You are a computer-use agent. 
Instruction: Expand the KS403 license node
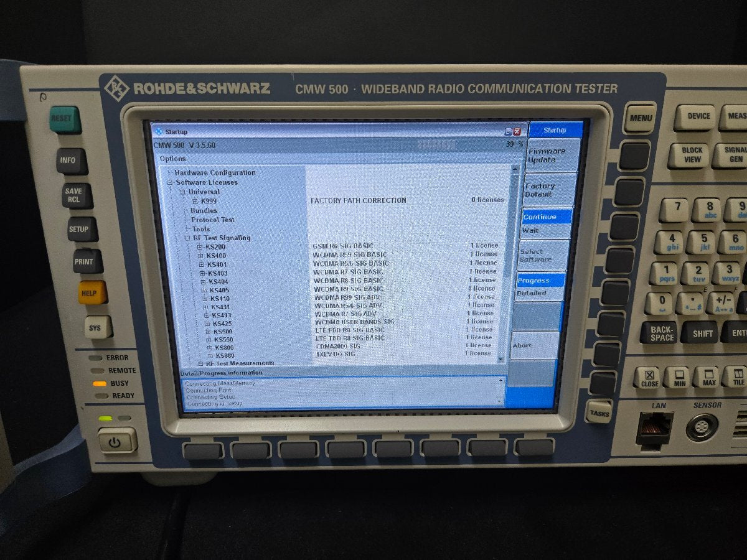point(202,273)
